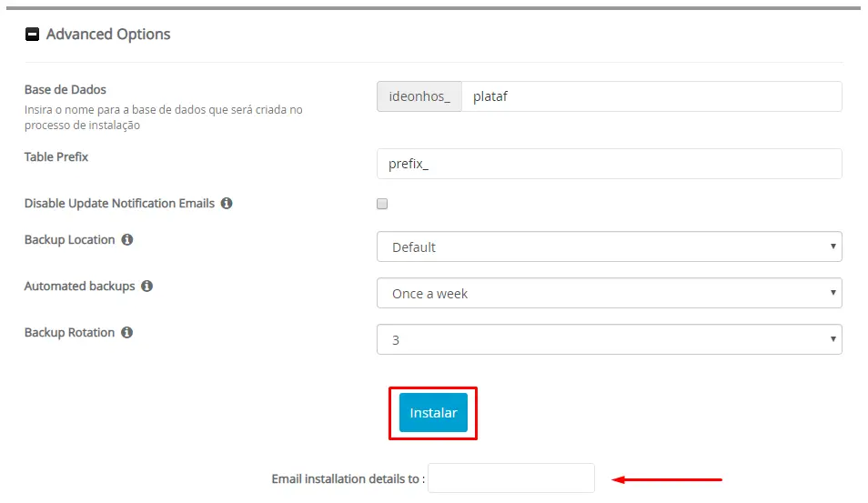The image size is (868, 503).
Task: Click the 'Email installation details to' label
Action: (x=348, y=478)
